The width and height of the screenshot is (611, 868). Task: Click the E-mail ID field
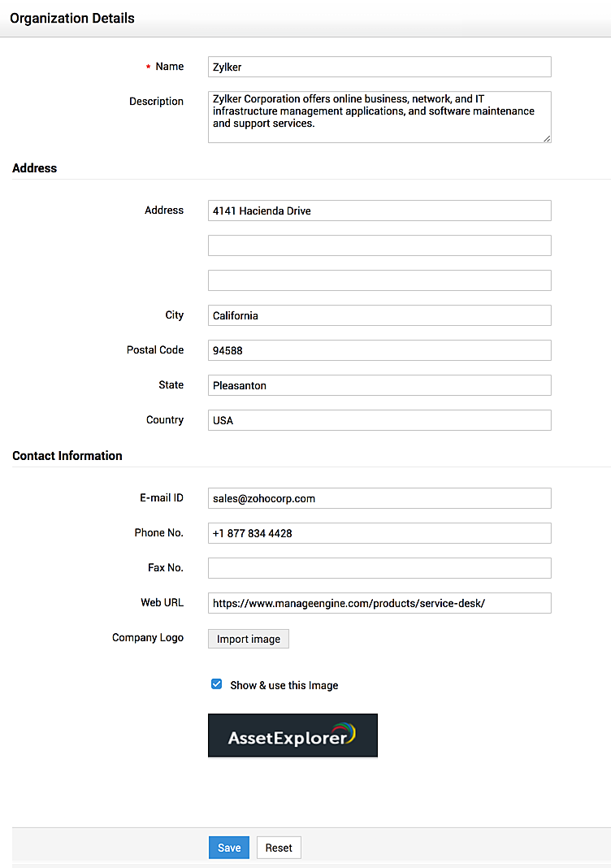(x=379, y=498)
